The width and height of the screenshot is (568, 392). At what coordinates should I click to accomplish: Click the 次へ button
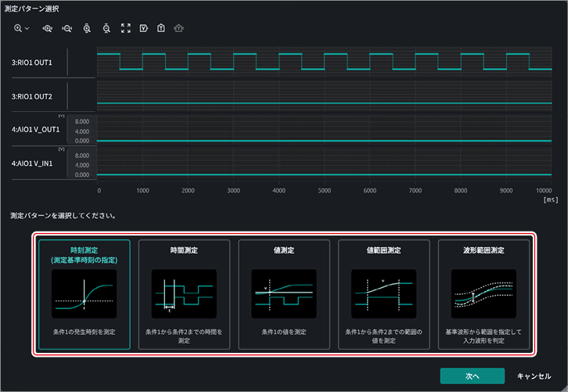[x=473, y=376]
